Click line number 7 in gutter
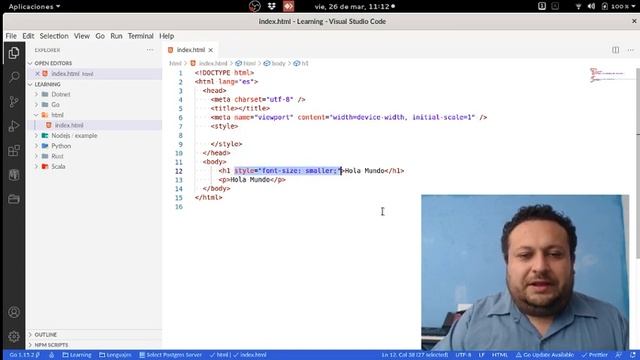 tap(180, 126)
